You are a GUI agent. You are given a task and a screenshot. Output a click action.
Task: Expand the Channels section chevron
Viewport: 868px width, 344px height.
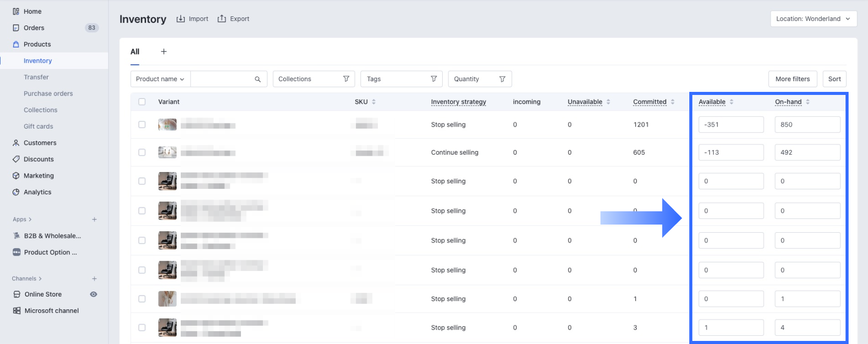(40, 279)
